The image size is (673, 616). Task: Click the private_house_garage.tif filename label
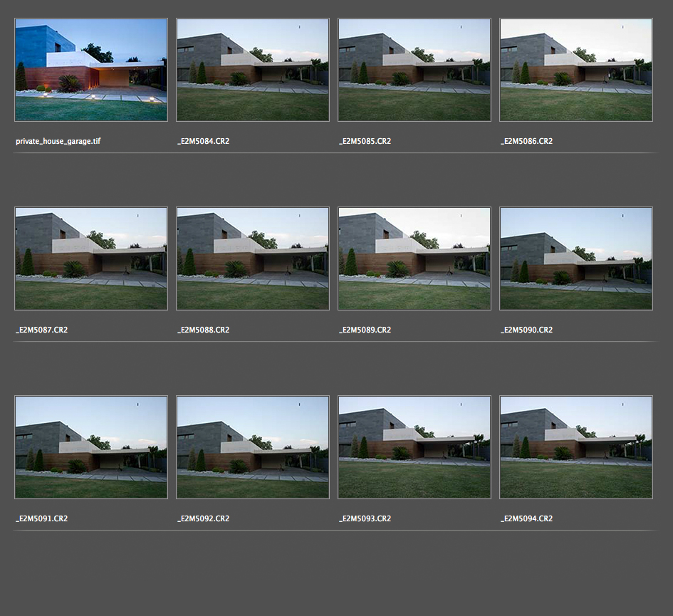tap(58, 142)
